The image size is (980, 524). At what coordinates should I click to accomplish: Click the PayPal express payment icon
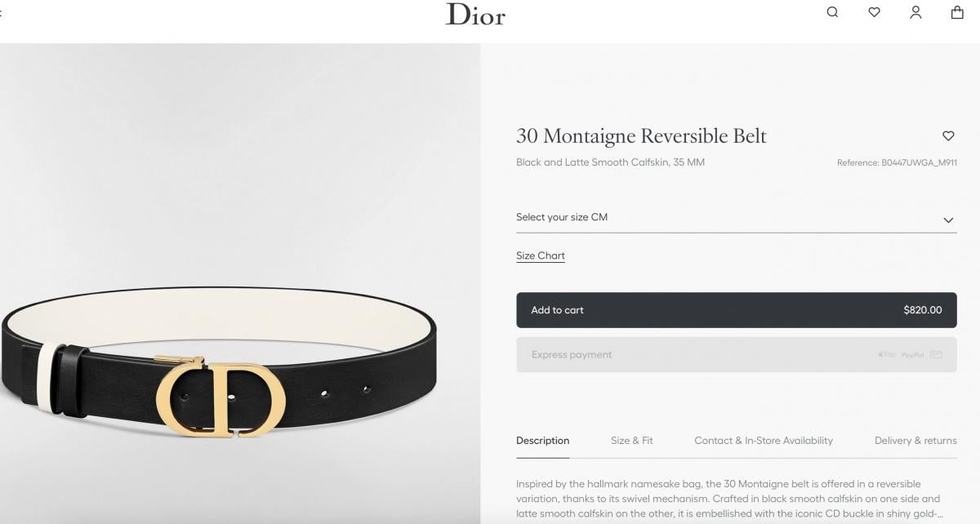pos(913,355)
